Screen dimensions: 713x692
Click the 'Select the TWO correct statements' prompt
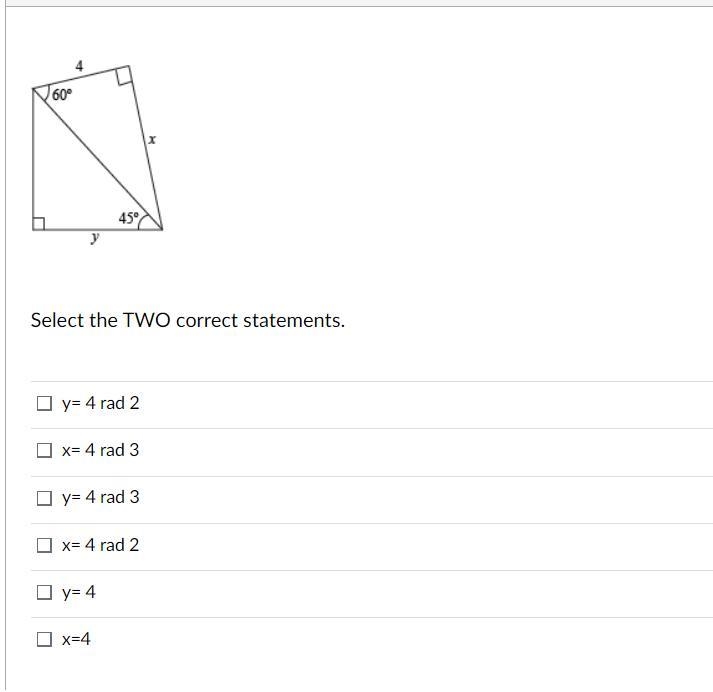(188, 321)
